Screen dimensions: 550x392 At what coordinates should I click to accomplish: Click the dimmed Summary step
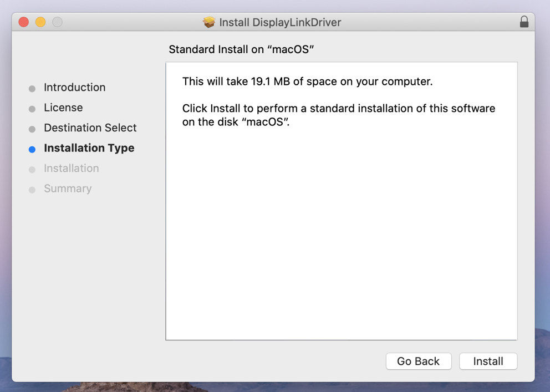[68, 189]
